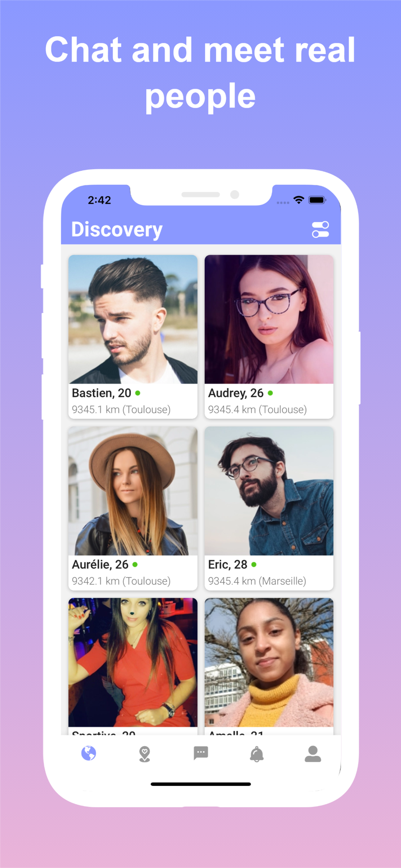Tap the Discovery header title

117,230
